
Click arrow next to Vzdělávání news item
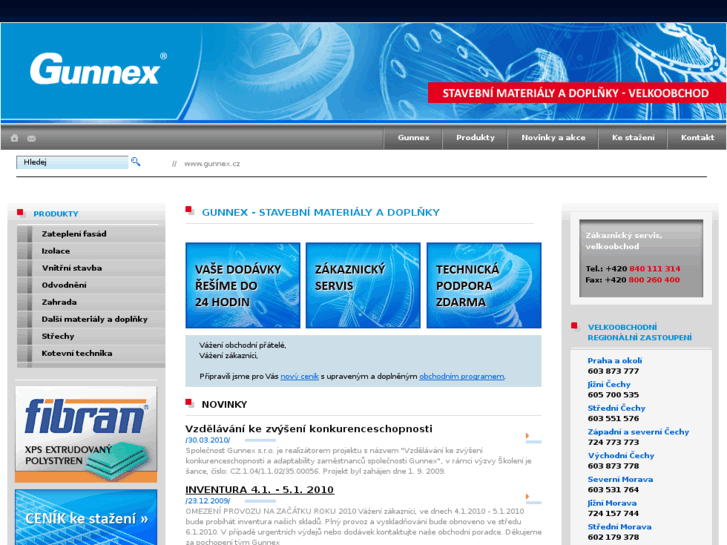[x=527, y=436]
